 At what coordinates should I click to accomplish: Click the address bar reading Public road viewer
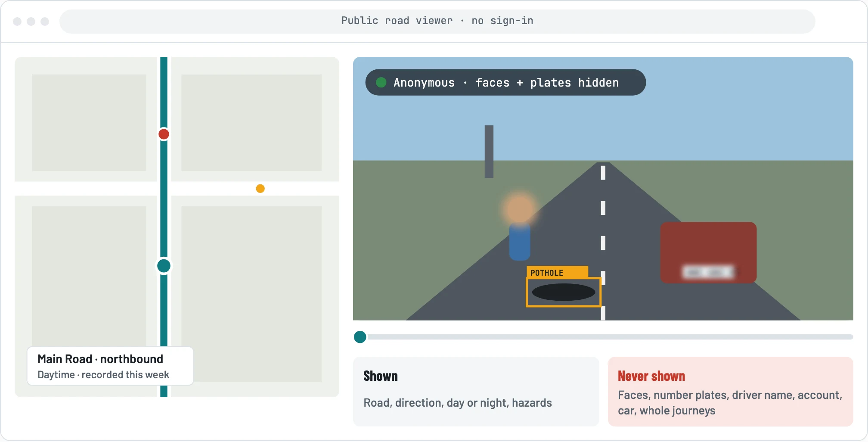coord(437,21)
